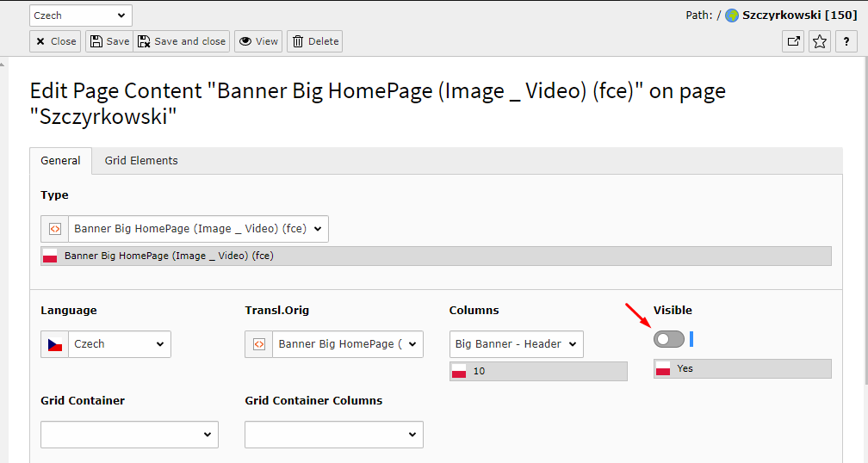Select the General tab
Screen dimensions: 868x463
coord(60,161)
